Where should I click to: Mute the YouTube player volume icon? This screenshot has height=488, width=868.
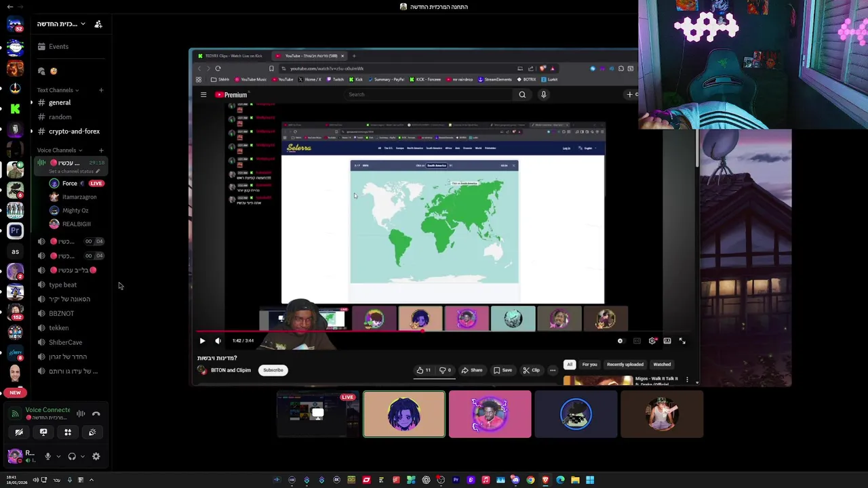(x=218, y=341)
